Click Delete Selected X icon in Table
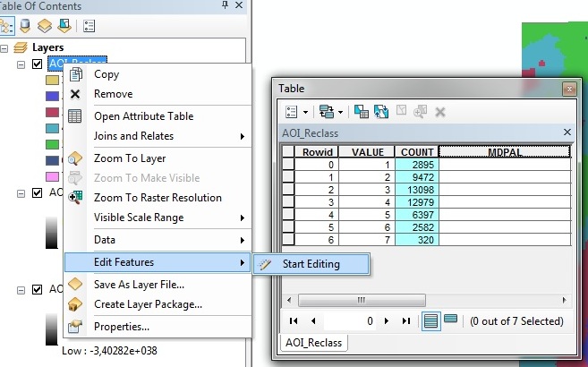 (440, 112)
